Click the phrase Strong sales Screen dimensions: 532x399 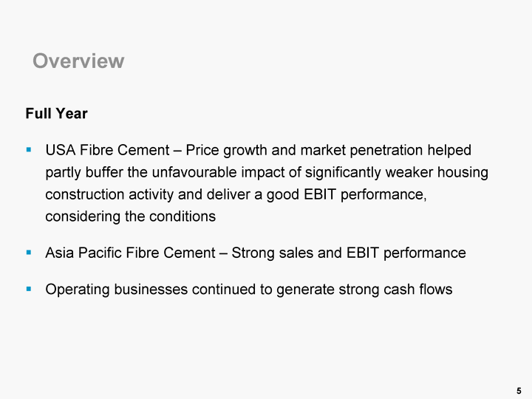pos(274,253)
